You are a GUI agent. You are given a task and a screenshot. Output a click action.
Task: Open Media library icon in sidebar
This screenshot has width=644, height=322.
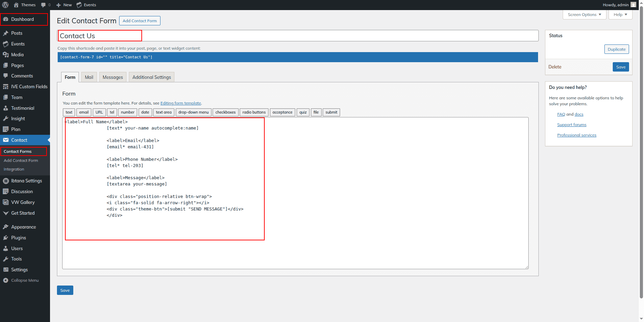point(6,55)
